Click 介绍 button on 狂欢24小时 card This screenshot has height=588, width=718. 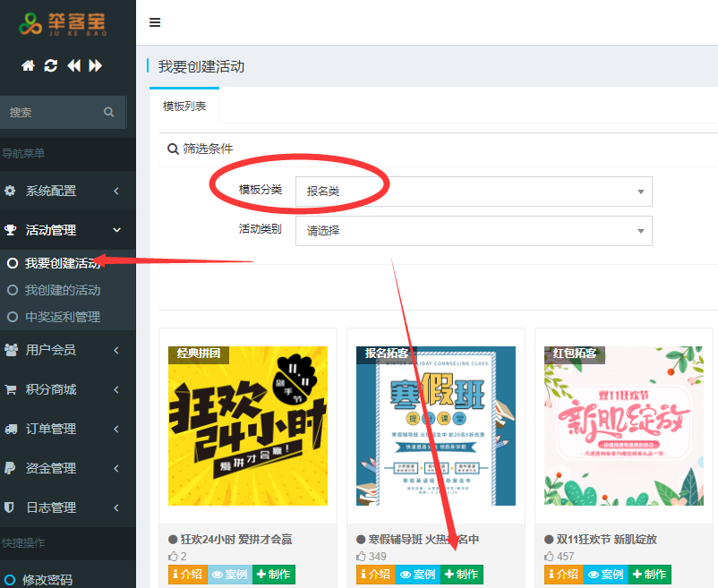188,575
